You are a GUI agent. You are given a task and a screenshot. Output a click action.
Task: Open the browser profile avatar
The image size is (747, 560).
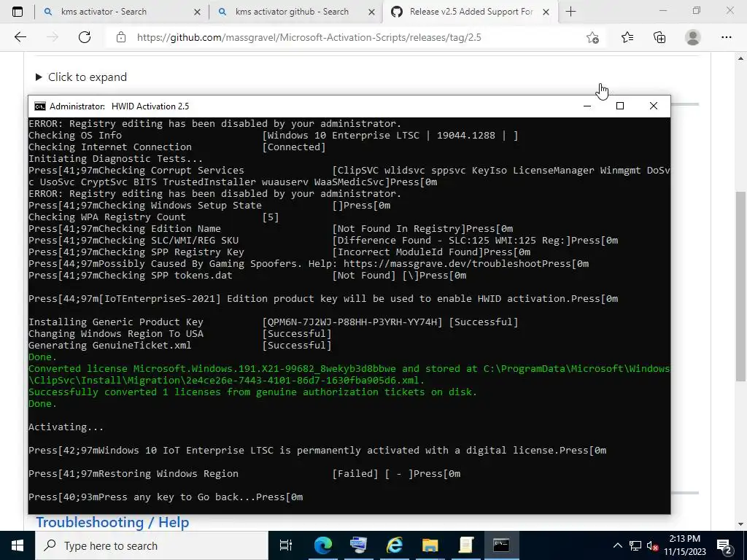click(x=693, y=37)
